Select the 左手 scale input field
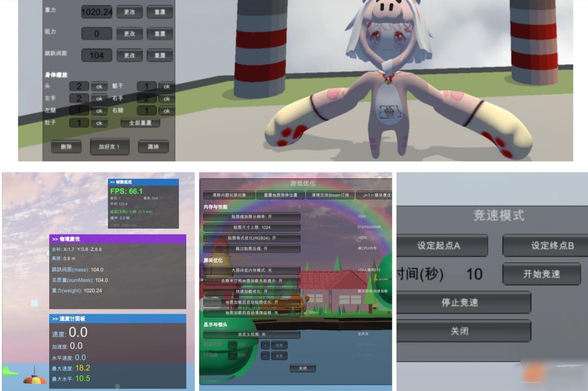The image size is (588, 391). pos(79,98)
